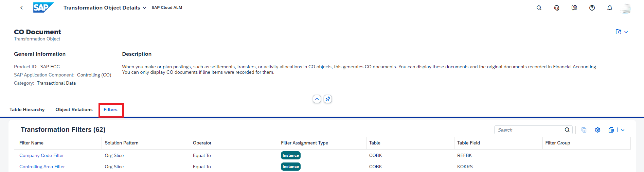
Task: Open table settings gear icon
Action: (597, 130)
